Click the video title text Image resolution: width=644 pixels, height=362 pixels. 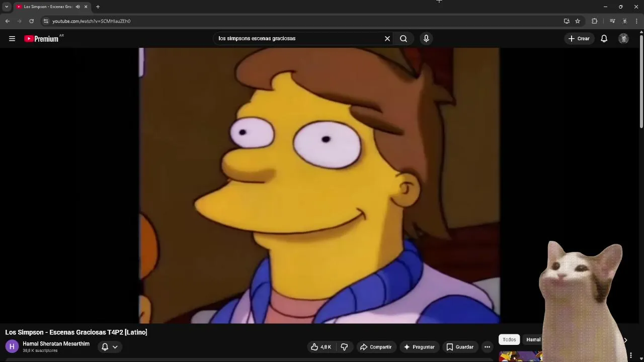click(x=76, y=332)
